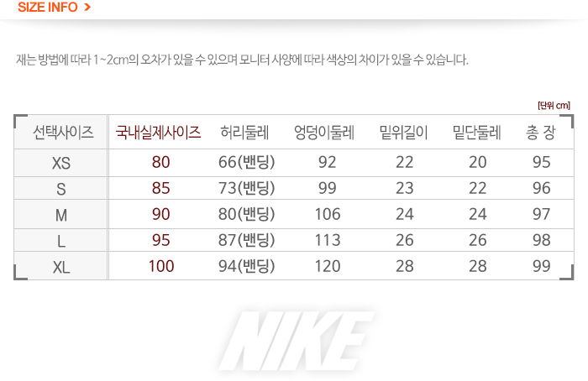Viewport: 588px width, 381px height.
Task: Click the measurement disclaimer text line
Action: click(x=242, y=60)
